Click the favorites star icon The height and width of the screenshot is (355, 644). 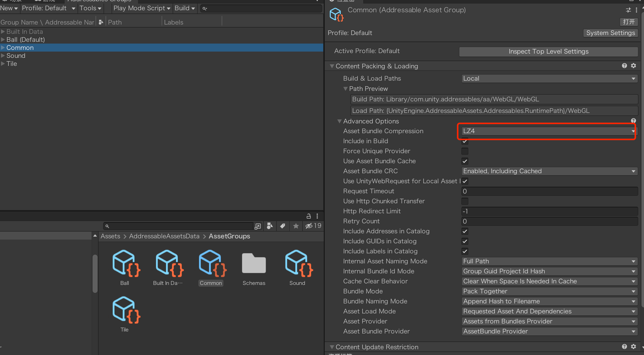[x=296, y=226]
